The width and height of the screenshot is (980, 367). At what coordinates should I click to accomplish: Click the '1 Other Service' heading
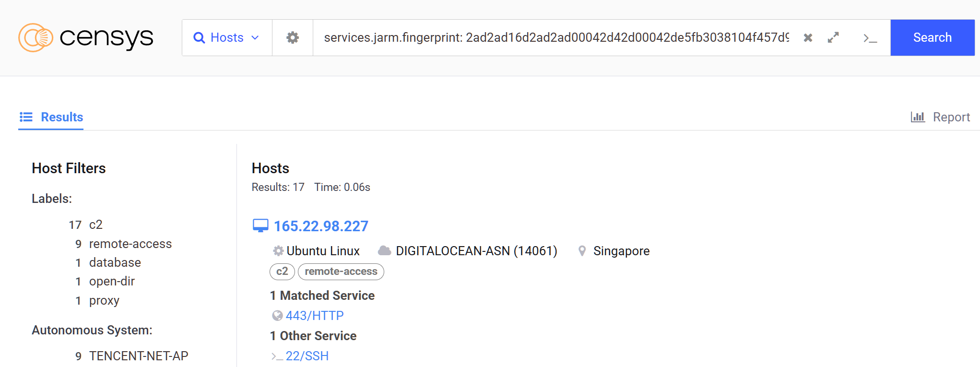(313, 336)
